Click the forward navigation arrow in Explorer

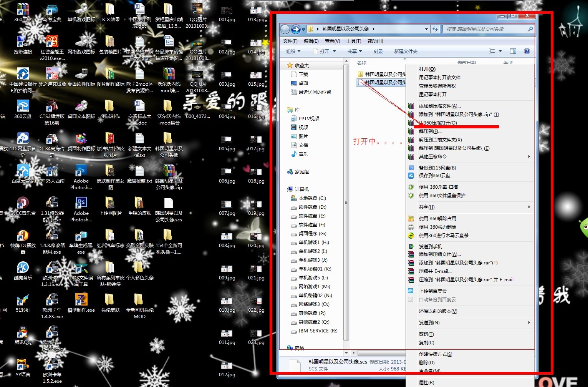click(296, 29)
